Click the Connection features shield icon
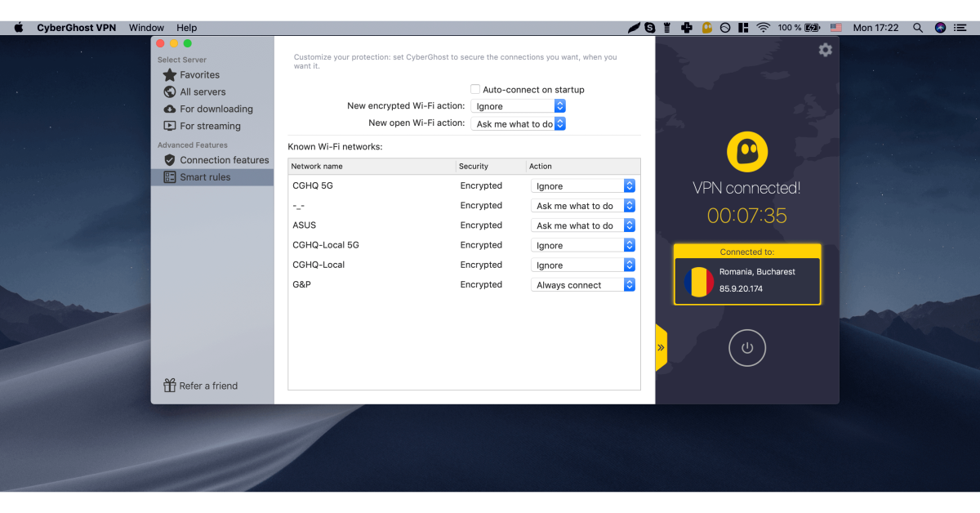Viewport: 980px width, 513px height. [170, 160]
